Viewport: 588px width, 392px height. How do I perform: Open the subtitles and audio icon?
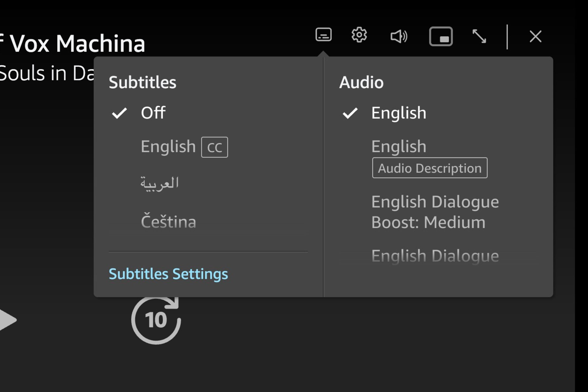pyautogui.click(x=323, y=35)
